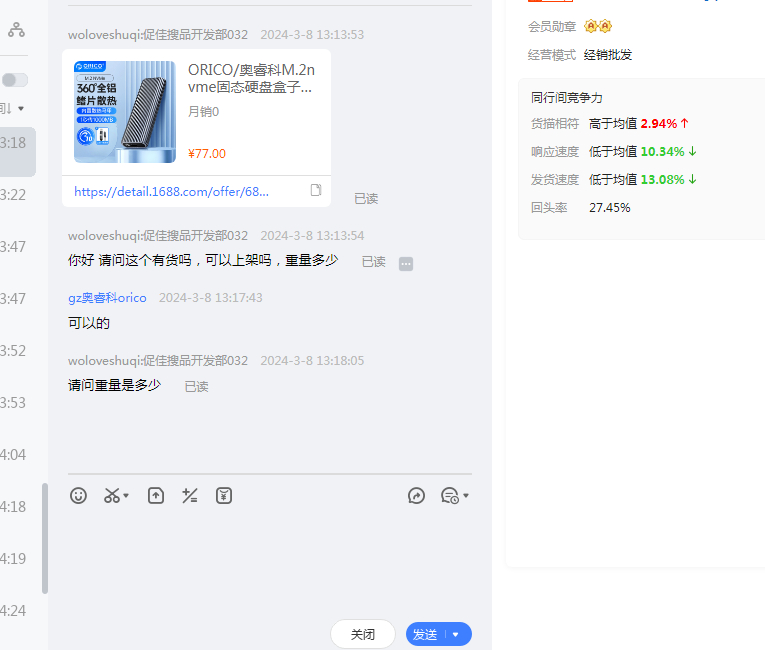Expand the send button dropdown arrow
Viewport: 765px width, 650px height.
(x=456, y=634)
